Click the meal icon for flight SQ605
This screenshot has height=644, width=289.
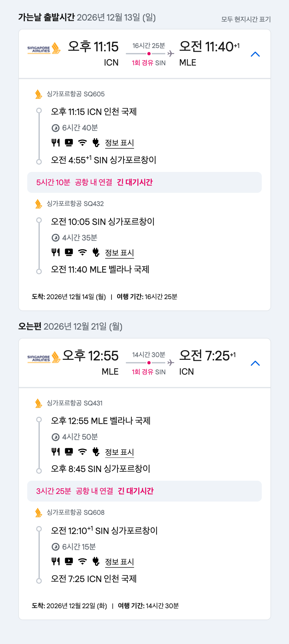point(56,143)
